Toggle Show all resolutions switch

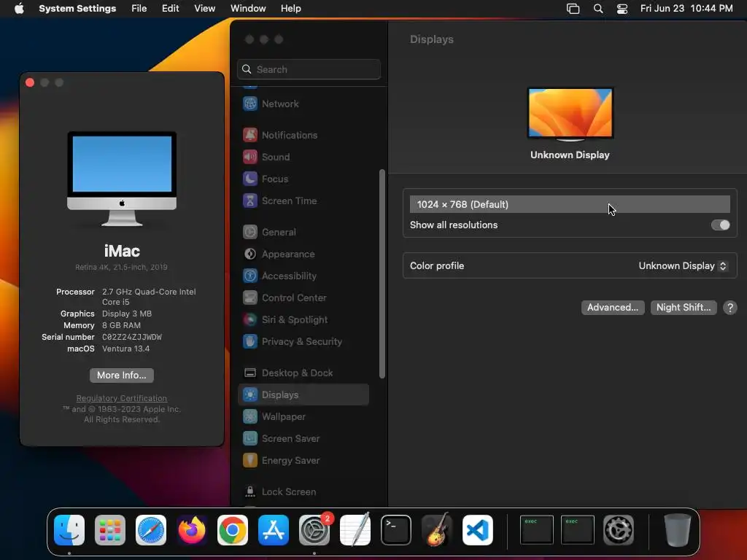720,225
